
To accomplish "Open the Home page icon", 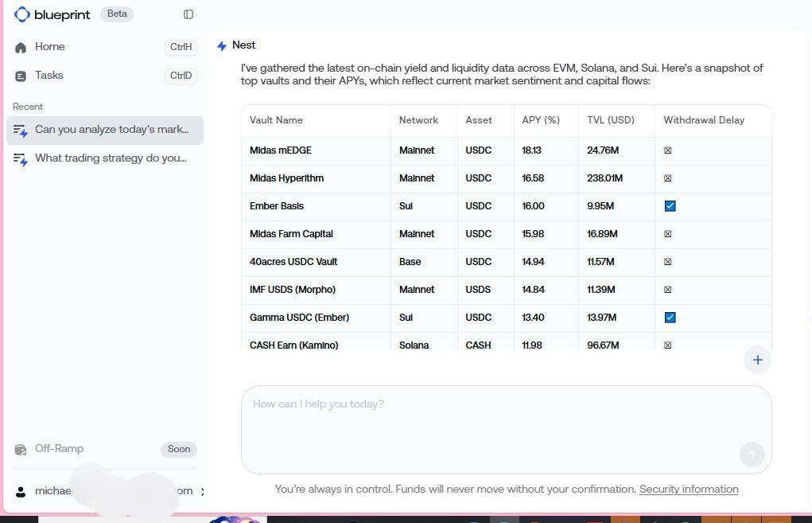I will (21, 48).
